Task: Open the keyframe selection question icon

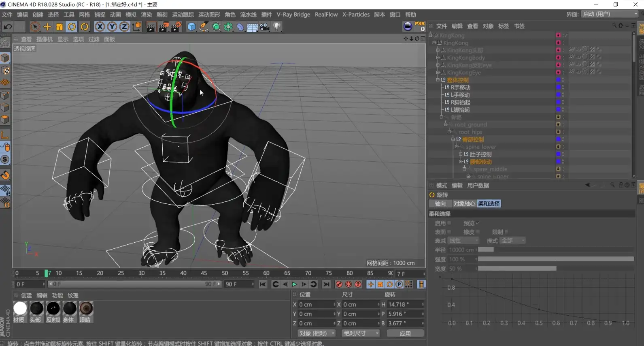Action: click(358, 284)
